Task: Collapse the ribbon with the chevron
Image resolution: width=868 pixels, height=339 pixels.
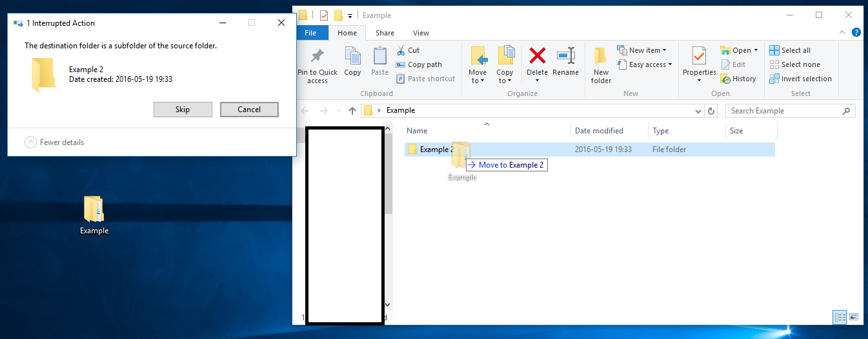Action: [843, 33]
